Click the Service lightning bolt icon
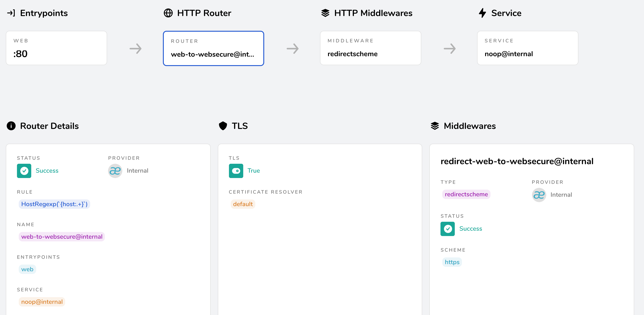The image size is (644, 315). click(482, 13)
